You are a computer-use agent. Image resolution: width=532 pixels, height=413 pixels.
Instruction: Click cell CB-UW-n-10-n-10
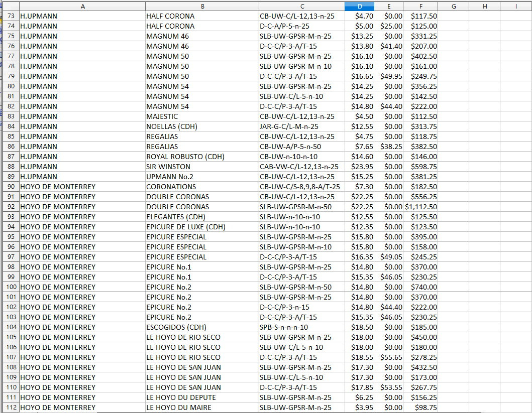(x=302, y=157)
